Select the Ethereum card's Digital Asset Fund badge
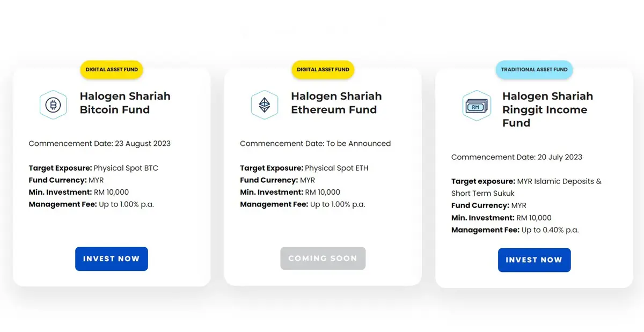 coord(323,70)
